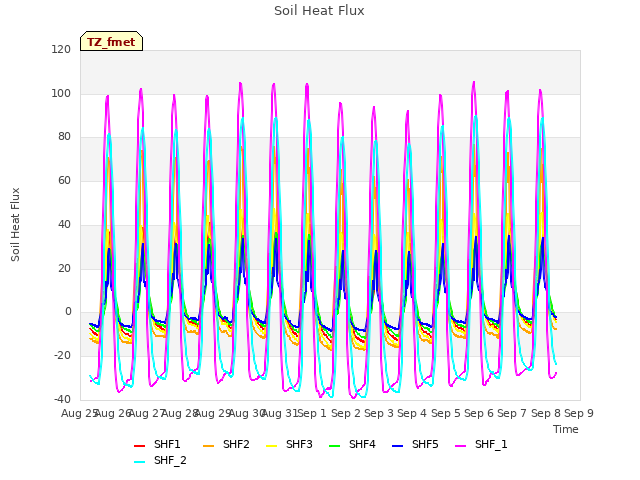Toggle the SHF_2 legend entry

pos(160,460)
